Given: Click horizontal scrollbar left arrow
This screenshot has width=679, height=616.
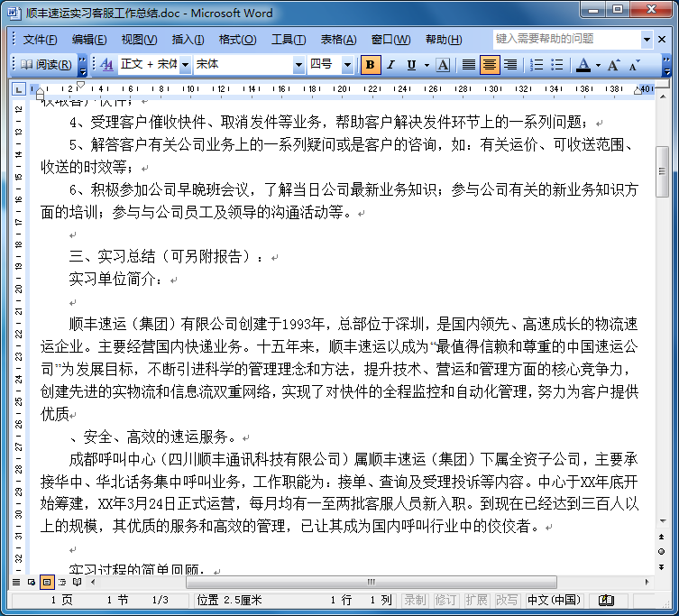Looking at the screenshot, I should 93,582.
